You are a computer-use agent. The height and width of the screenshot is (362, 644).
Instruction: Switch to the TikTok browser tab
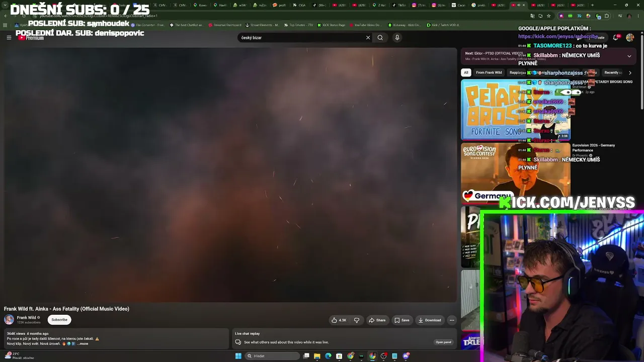[x=399, y=5]
